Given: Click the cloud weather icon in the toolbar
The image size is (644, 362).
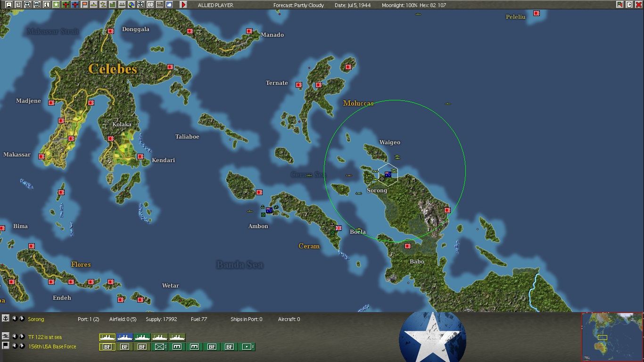Looking at the screenshot, I should (169, 5).
